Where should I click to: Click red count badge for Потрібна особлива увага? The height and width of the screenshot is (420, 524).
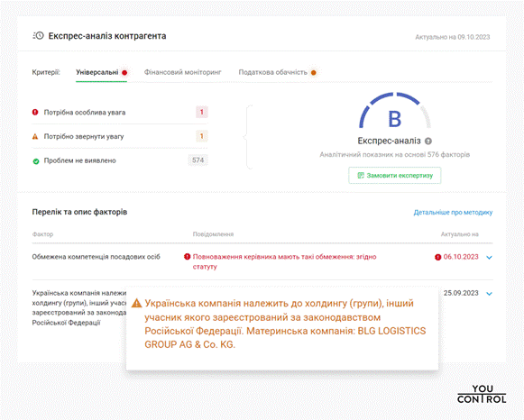pos(202,112)
